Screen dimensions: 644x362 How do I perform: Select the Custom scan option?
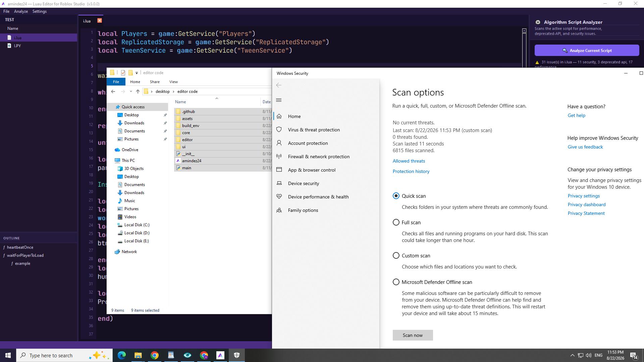tap(396, 256)
